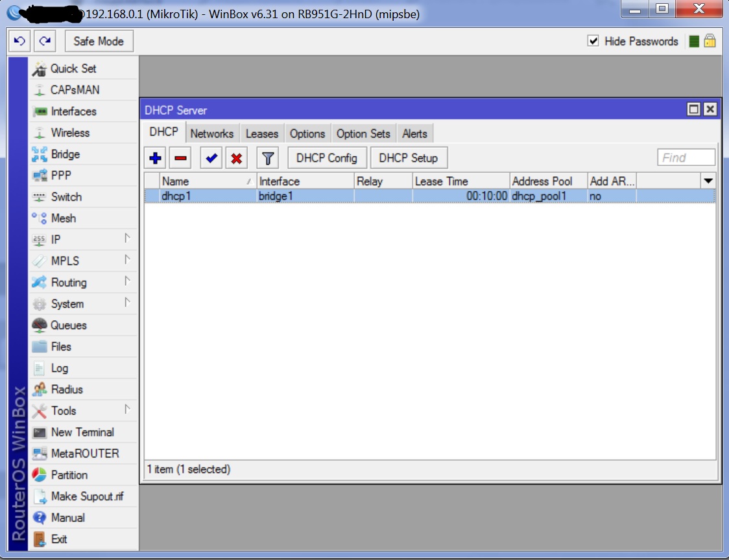
Task: Open Log in sidebar
Action: pos(83,368)
